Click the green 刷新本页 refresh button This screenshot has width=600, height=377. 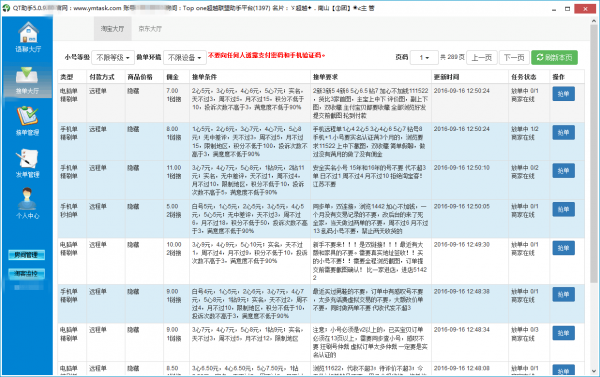click(x=554, y=57)
